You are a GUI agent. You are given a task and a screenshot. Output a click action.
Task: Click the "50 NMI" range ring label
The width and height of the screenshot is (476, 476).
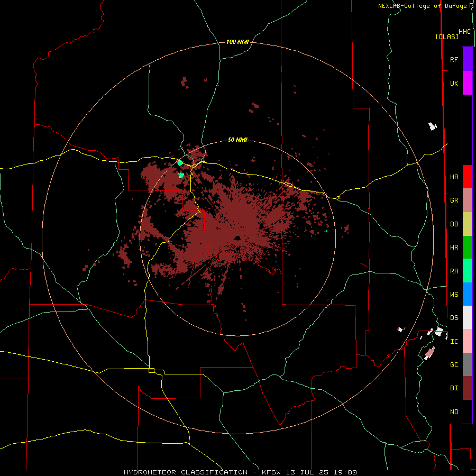click(237, 140)
